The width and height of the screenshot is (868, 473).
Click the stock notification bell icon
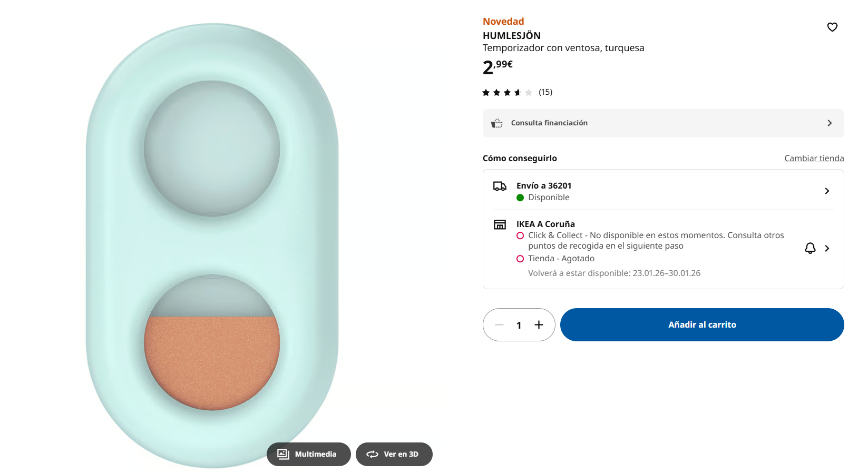[810, 248]
